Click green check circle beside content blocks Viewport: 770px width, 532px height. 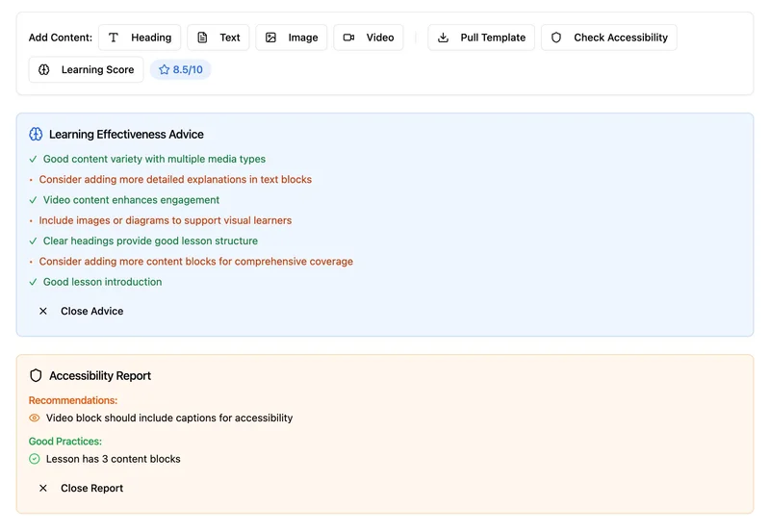35,459
